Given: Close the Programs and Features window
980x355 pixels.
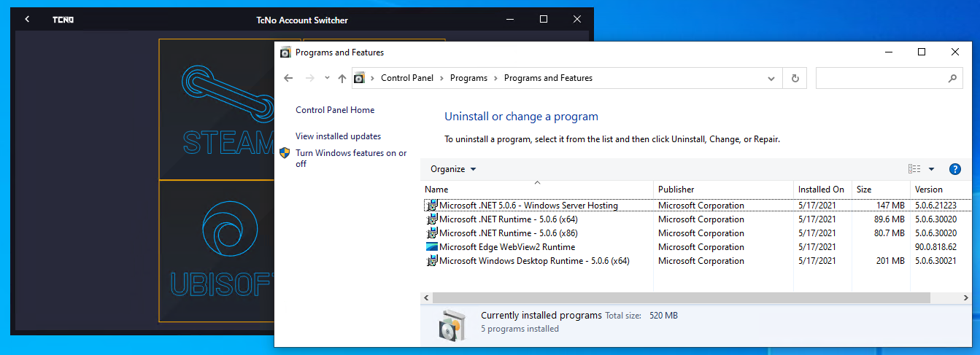Looking at the screenshot, I should point(955,52).
